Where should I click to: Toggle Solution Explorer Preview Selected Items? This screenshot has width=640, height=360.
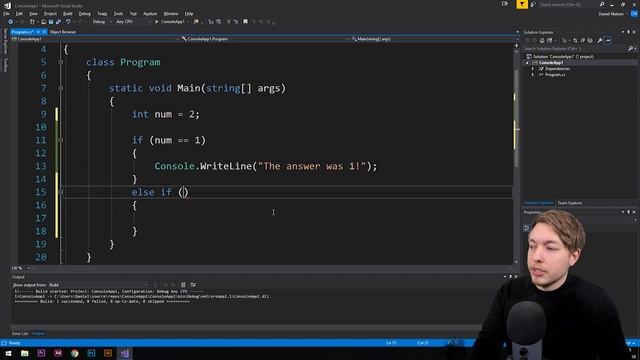pos(608,40)
